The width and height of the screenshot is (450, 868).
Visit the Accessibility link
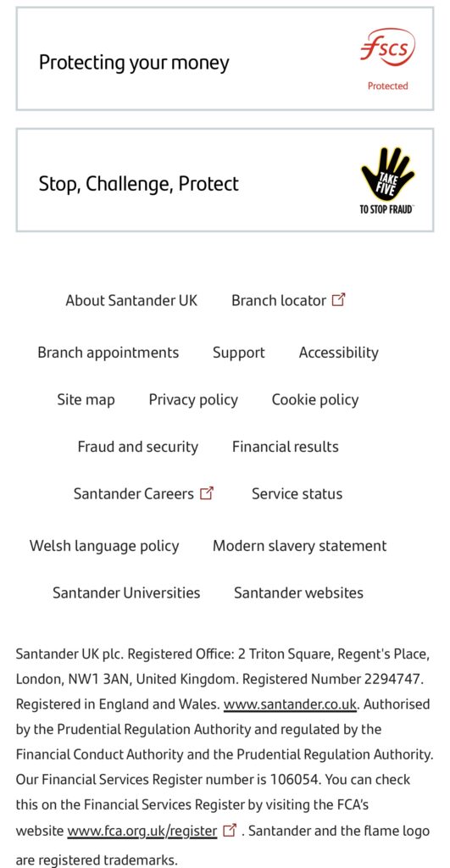(339, 353)
